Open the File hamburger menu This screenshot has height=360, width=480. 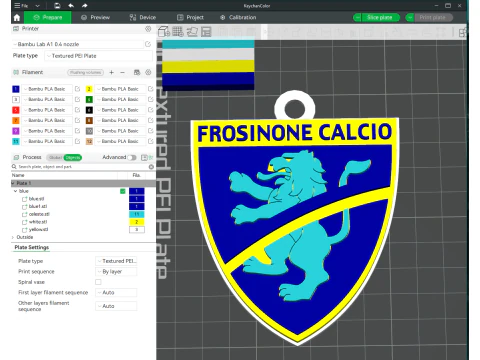pos(21,6)
